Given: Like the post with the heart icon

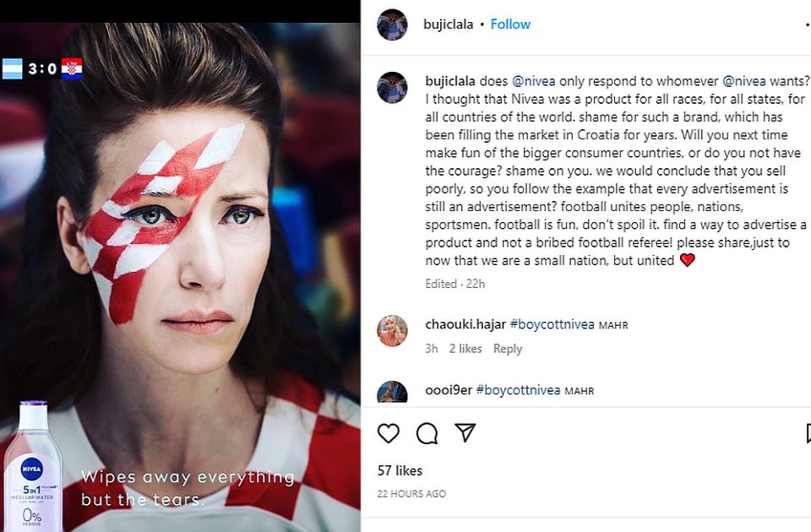Looking at the screenshot, I should (389, 433).
